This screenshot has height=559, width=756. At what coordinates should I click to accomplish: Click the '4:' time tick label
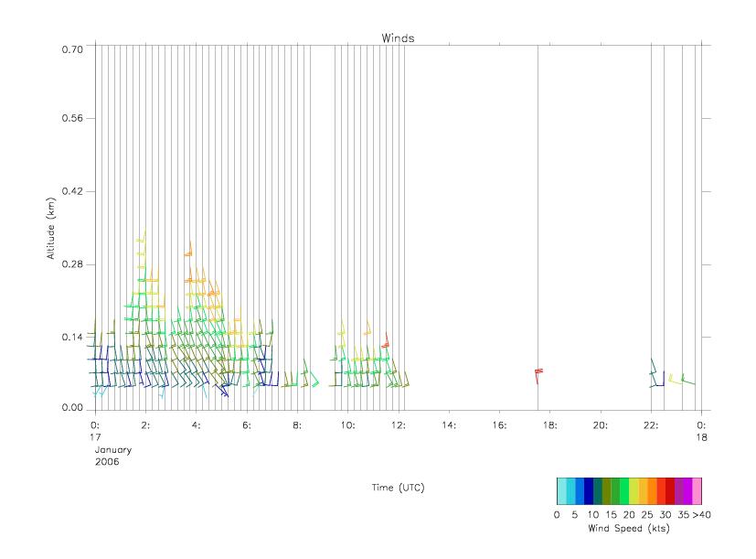click(x=196, y=425)
